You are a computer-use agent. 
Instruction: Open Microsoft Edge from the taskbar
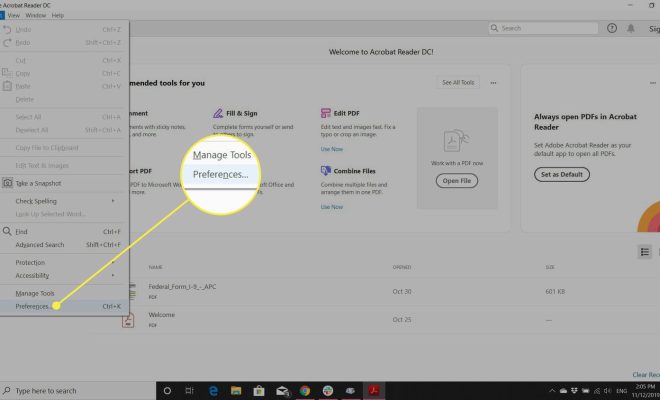[213, 391]
